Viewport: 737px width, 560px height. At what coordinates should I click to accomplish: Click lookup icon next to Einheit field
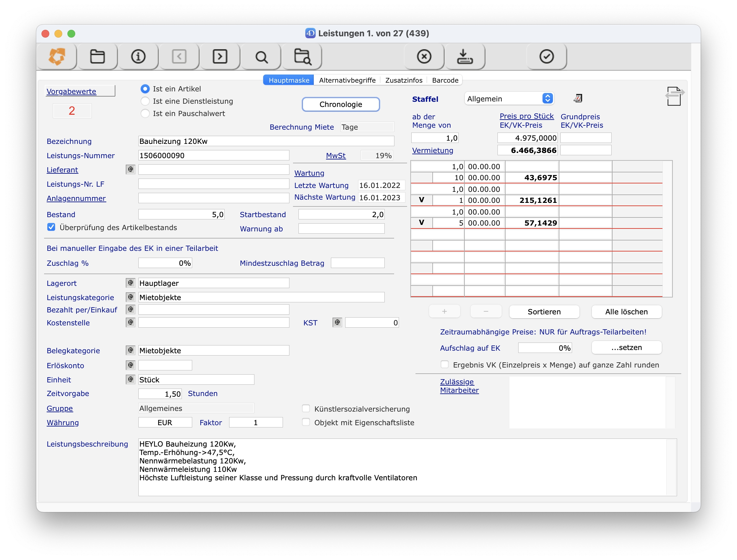(130, 379)
